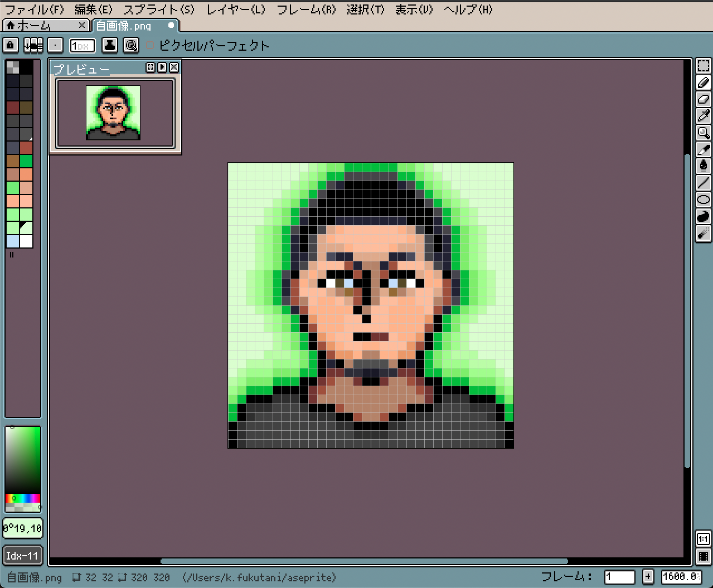Close the Preview panel
This screenshot has width=713, height=588.
point(174,67)
